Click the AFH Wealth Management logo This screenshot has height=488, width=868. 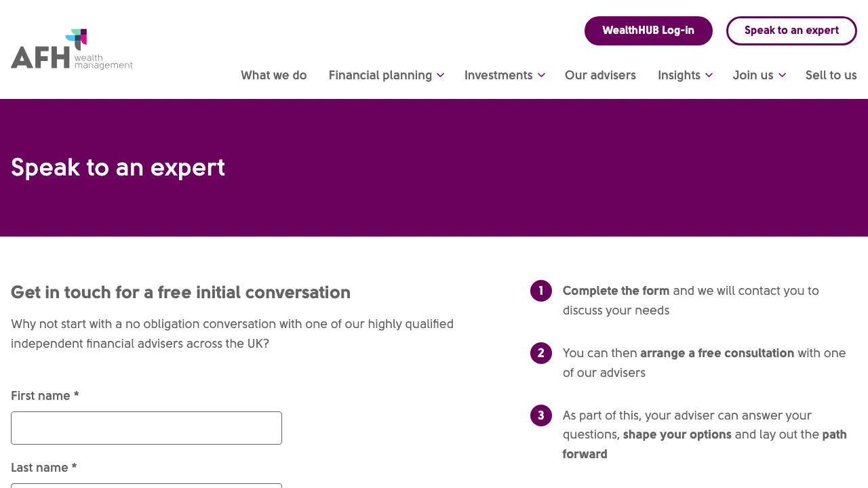click(x=71, y=47)
